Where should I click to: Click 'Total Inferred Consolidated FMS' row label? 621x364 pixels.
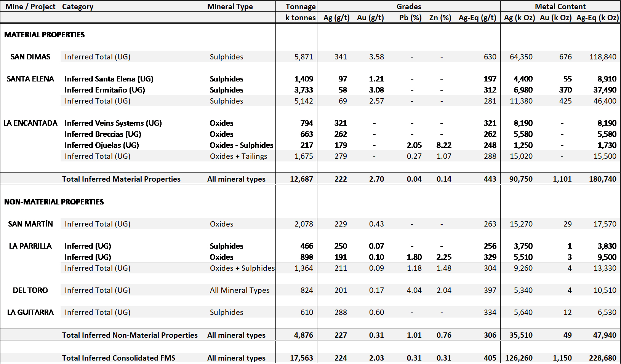point(119,358)
